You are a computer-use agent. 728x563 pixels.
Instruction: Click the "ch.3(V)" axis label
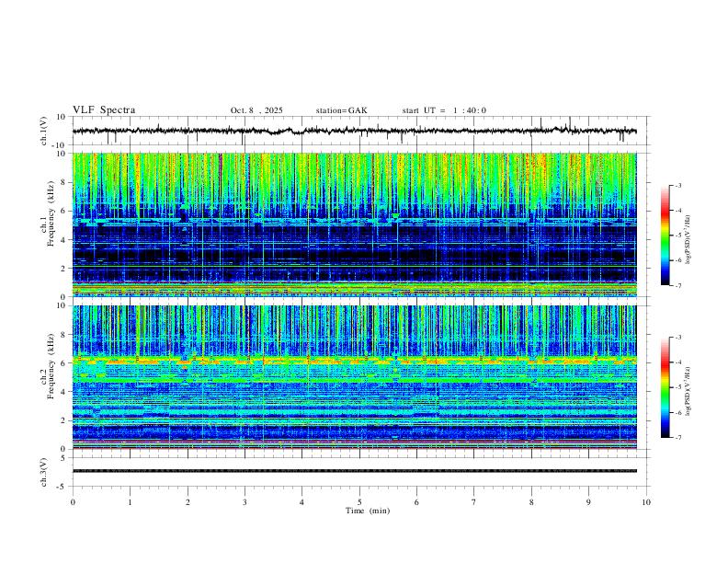[44, 473]
